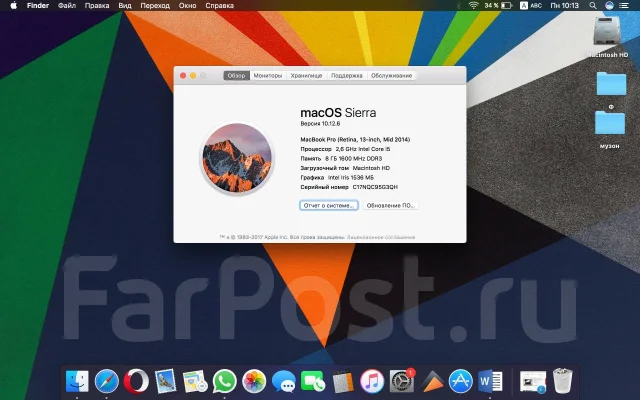Click the Загрузочный том Macintosh HD line
Screen dimensions: 640x400
(x=345, y=168)
